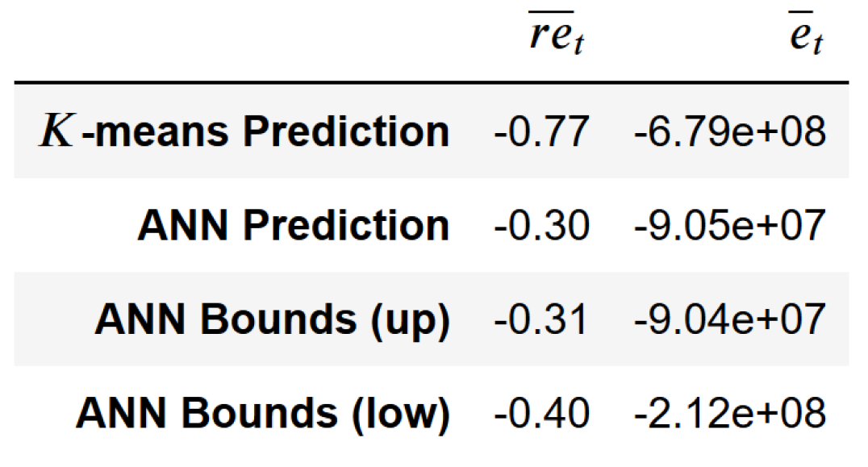This screenshot has width=868, height=467.
Task: Select the ANN Bounds (up) row label
Action: click(x=271, y=319)
